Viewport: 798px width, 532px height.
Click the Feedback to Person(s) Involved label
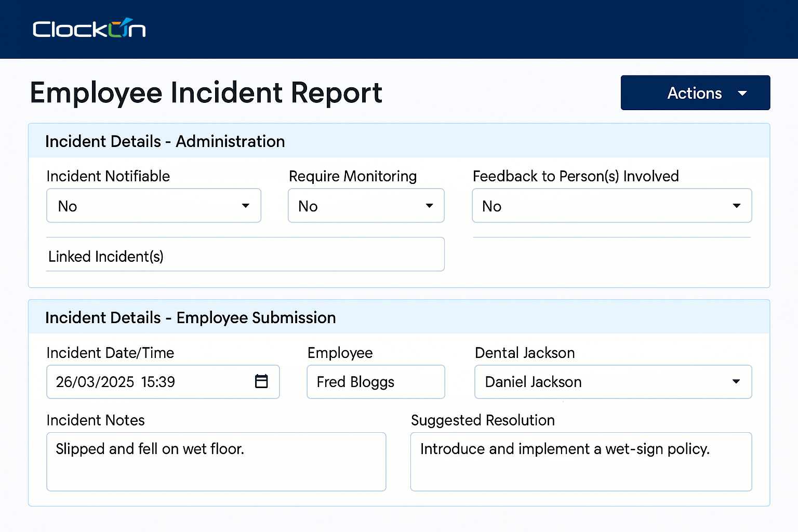(x=576, y=176)
